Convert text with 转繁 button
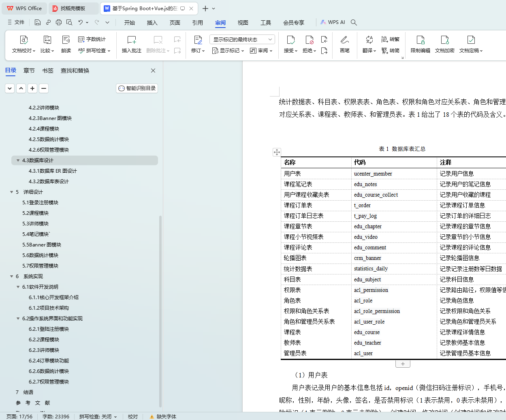This screenshot has width=506, height=420. tap(391, 39)
